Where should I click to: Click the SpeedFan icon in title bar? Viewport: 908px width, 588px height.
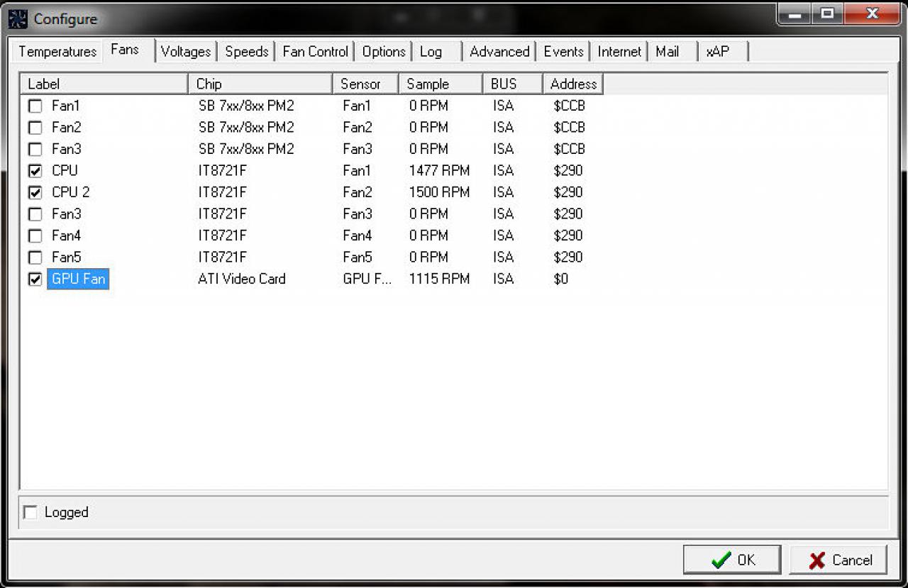tap(18, 18)
